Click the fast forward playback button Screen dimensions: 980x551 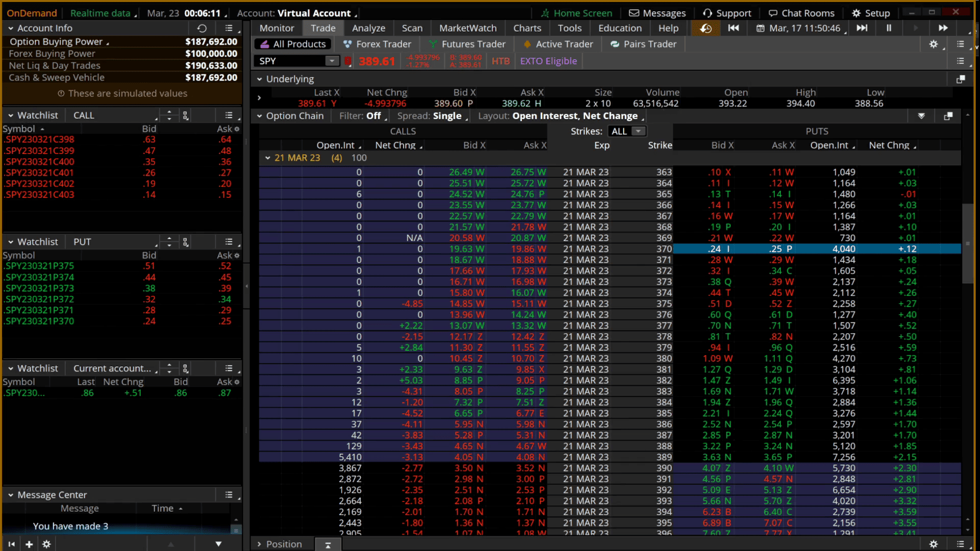(943, 28)
